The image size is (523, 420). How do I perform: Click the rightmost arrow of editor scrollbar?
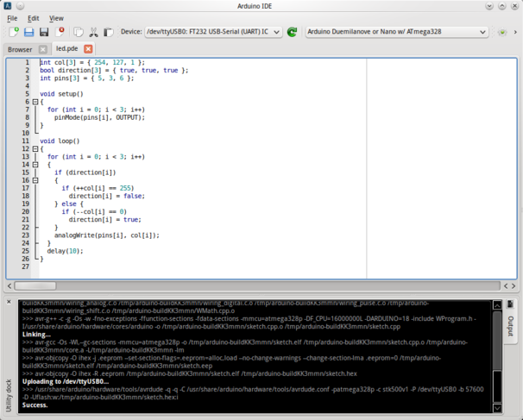click(514, 286)
